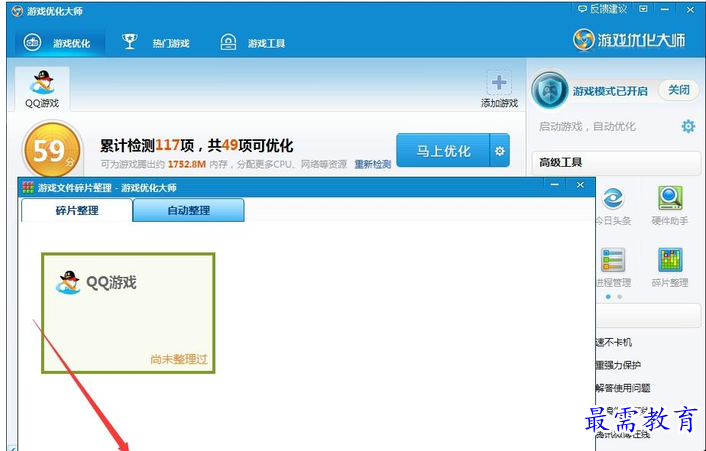The height and width of the screenshot is (451, 706).
Task: Click the first page dot under tools
Action: 608,297
